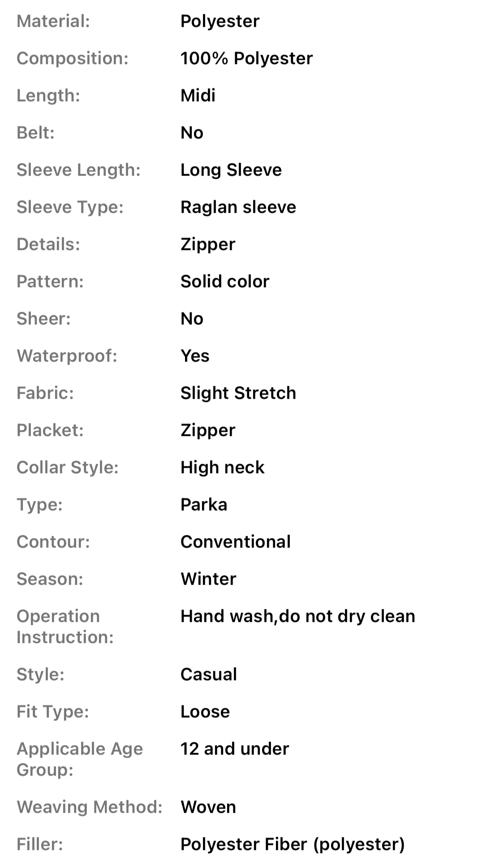Image resolution: width=504 pixels, height=863 pixels.
Task: Click the "Raglan sleeve" text
Action: (x=238, y=207)
